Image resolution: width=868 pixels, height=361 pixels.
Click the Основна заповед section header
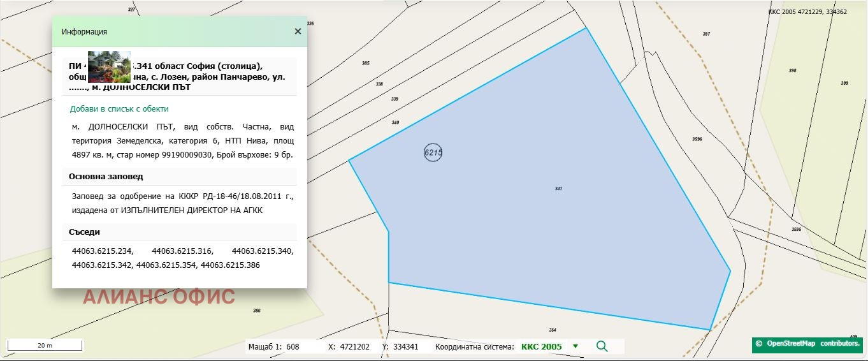tap(106, 177)
